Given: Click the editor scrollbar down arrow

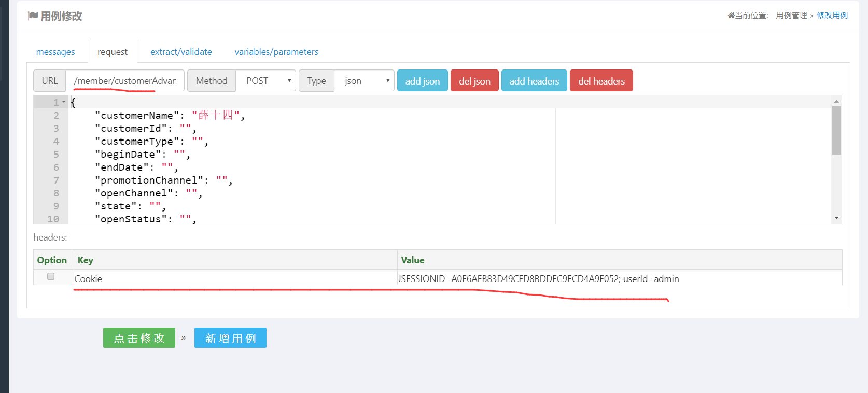Looking at the screenshot, I should pyautogui.click(x=836, y=218).
